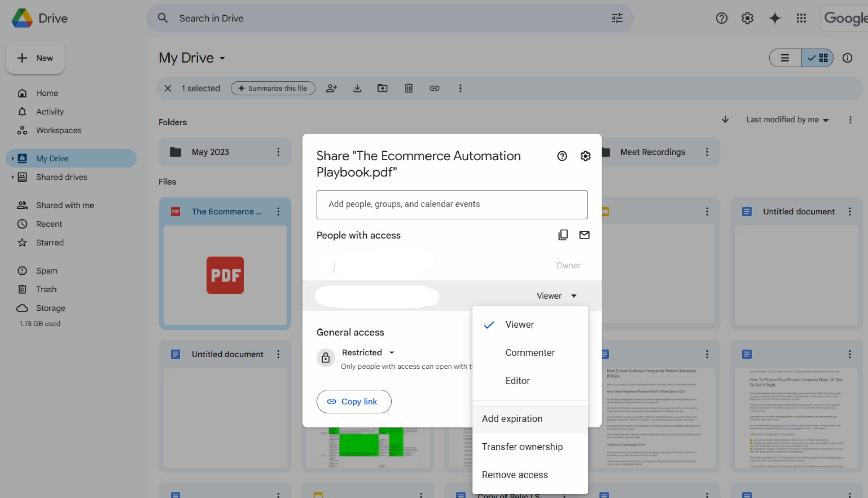
Task: Expand the Restricted access dropdown
Action: [368, 352]
